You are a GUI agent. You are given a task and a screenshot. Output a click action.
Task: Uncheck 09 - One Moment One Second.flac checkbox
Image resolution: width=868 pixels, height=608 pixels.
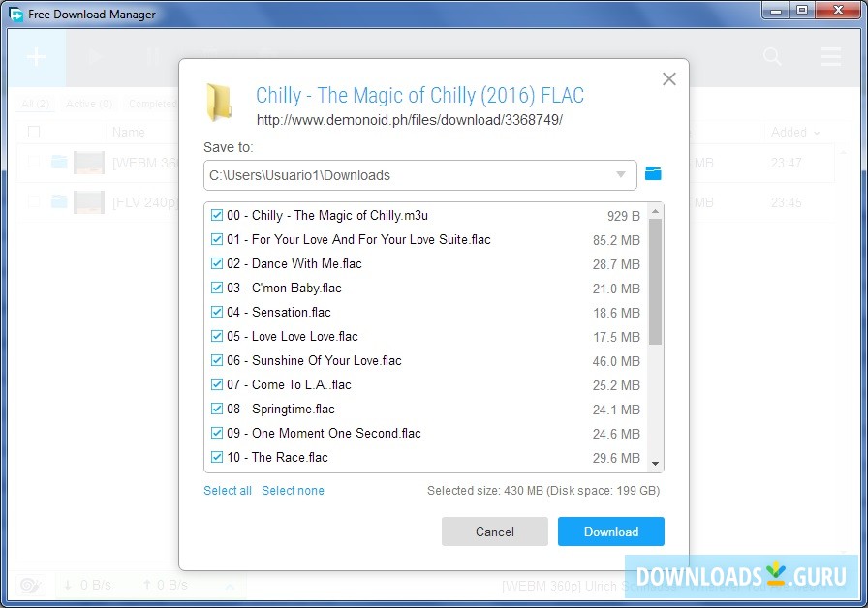click(217, 433)
